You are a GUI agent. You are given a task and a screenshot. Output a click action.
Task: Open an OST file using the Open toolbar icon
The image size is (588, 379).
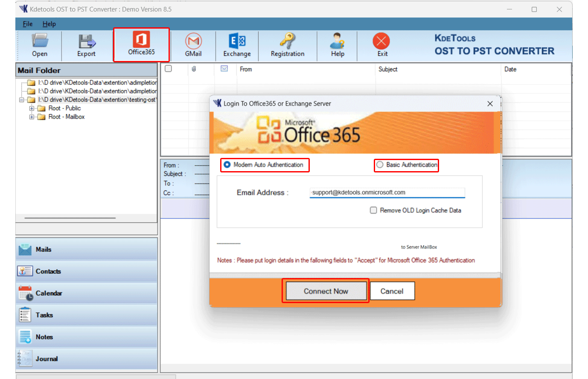[x=40, y=44]
